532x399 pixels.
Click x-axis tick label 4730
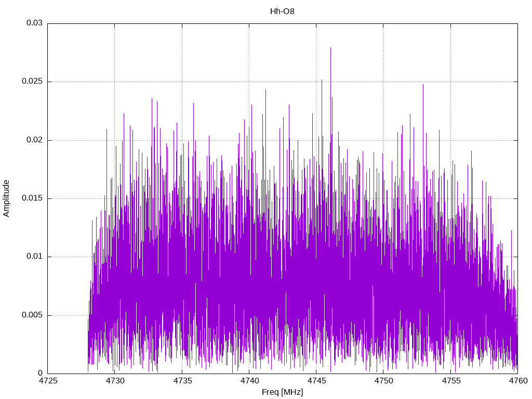115,381
